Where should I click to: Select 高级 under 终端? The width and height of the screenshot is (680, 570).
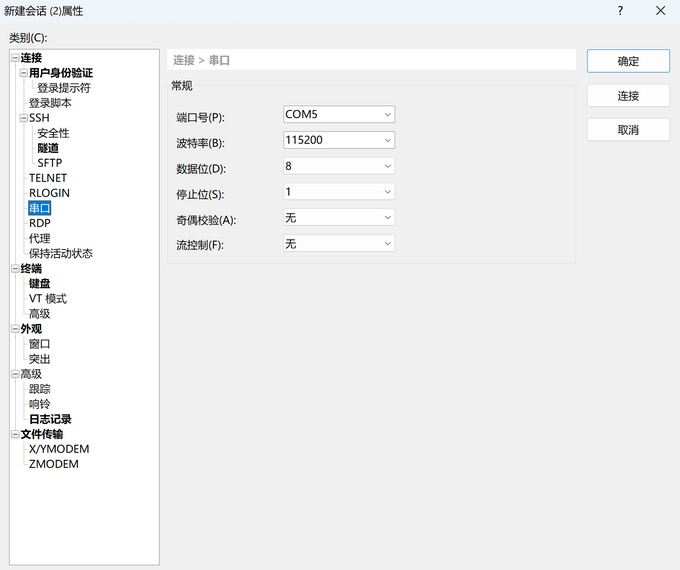[39, 314]
